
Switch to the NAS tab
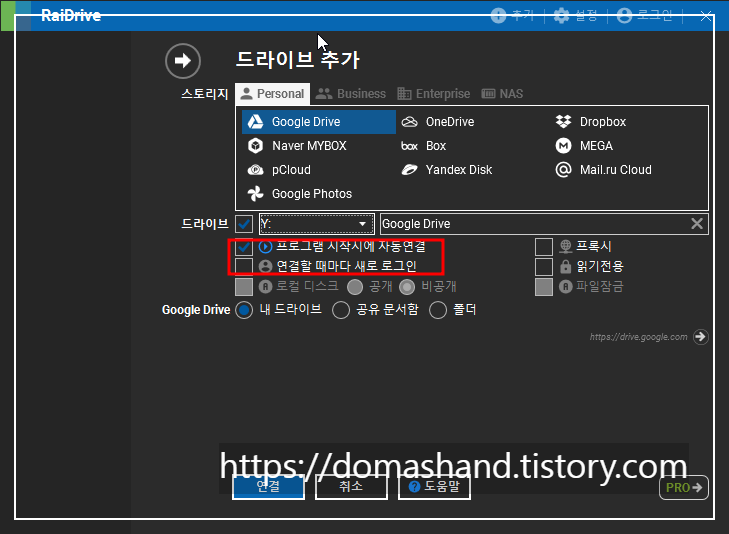click(502, 94)
